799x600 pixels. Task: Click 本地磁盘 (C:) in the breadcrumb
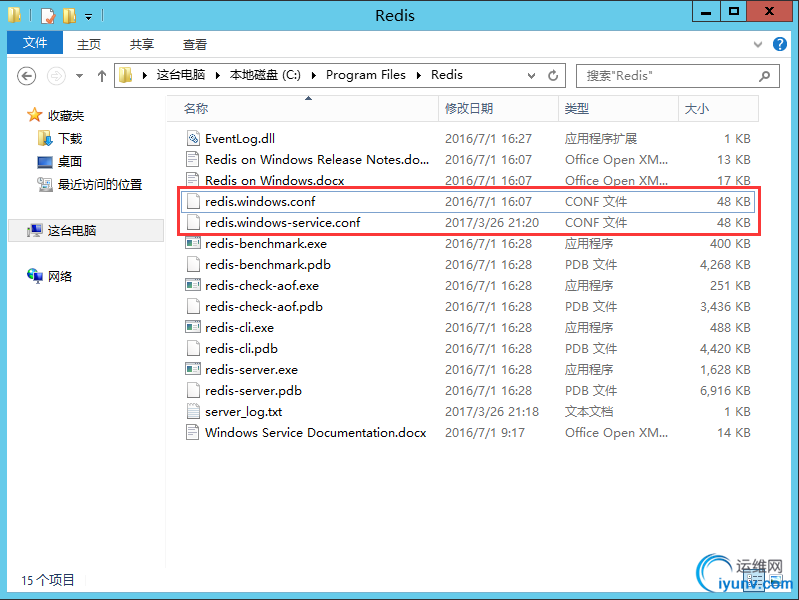pyautogui.click(x=265, y=75)
